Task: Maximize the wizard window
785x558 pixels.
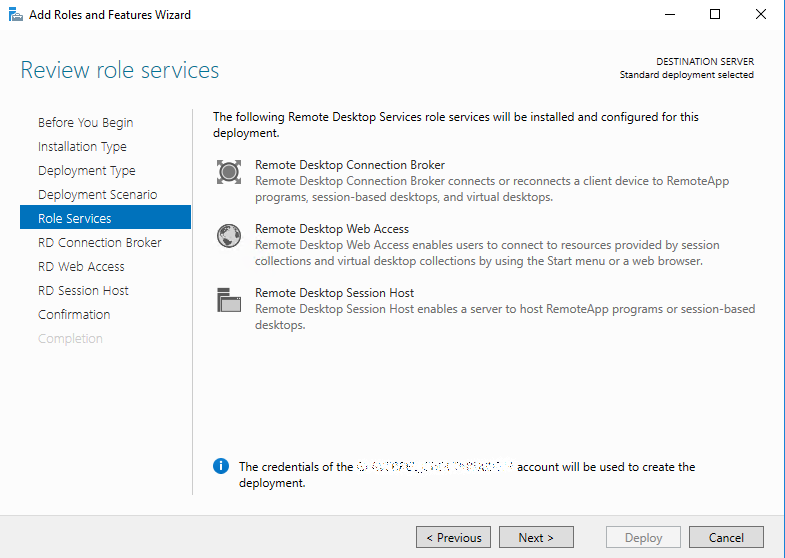Action: coord(715,15)
